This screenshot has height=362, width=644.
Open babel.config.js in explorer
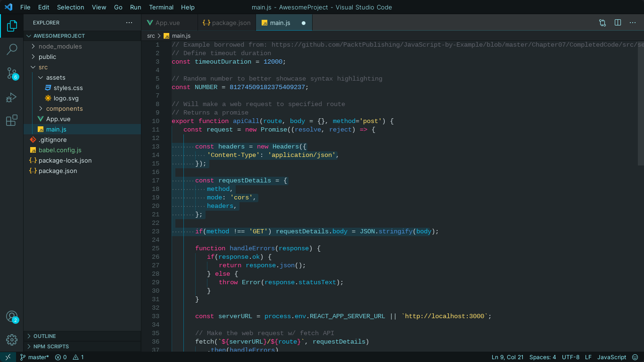(x=82, y=150)
